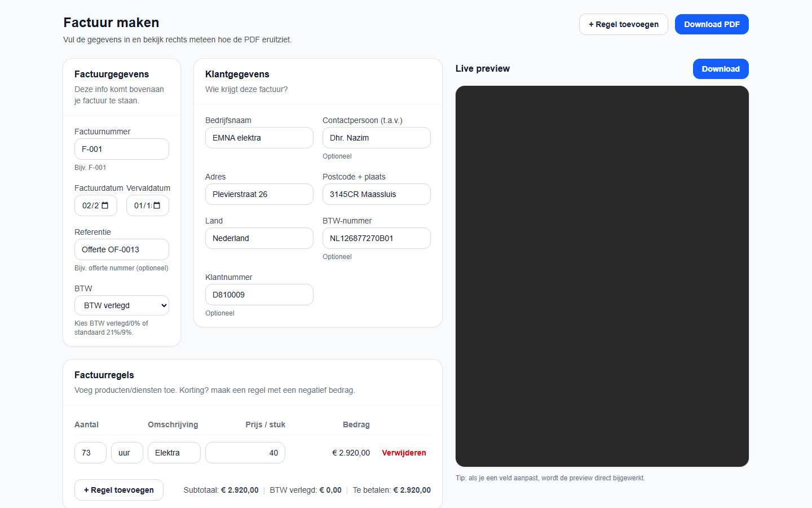Click the tip text under the preview
812x508 pixels.
pyautogui.click(x=550, y=478)
